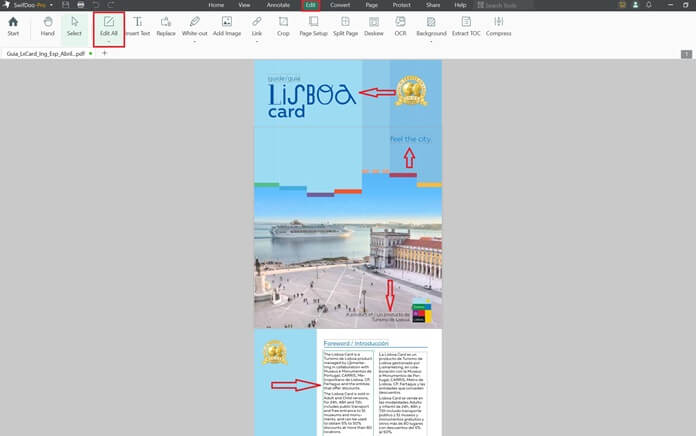Expand the Link dropdown arrow
This screenshot has width=696, height=436.
[x=257, y=42]
